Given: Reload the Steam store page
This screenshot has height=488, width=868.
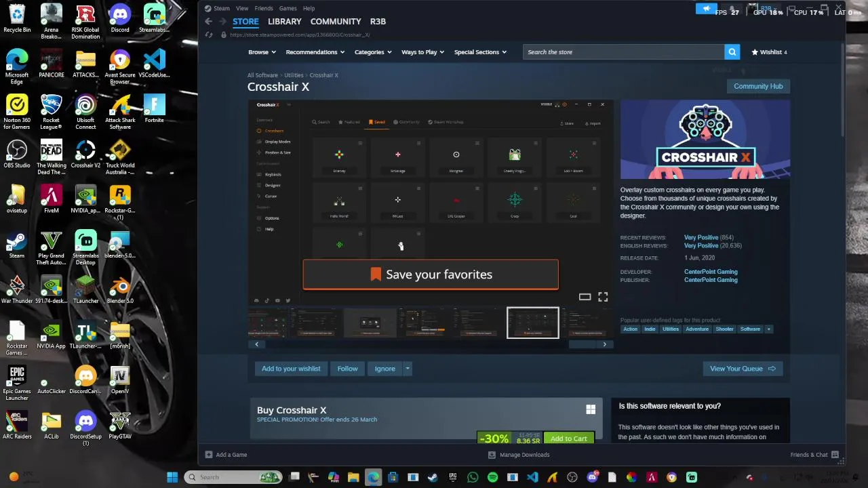Looking at the screenshot, I should (209, 35).
